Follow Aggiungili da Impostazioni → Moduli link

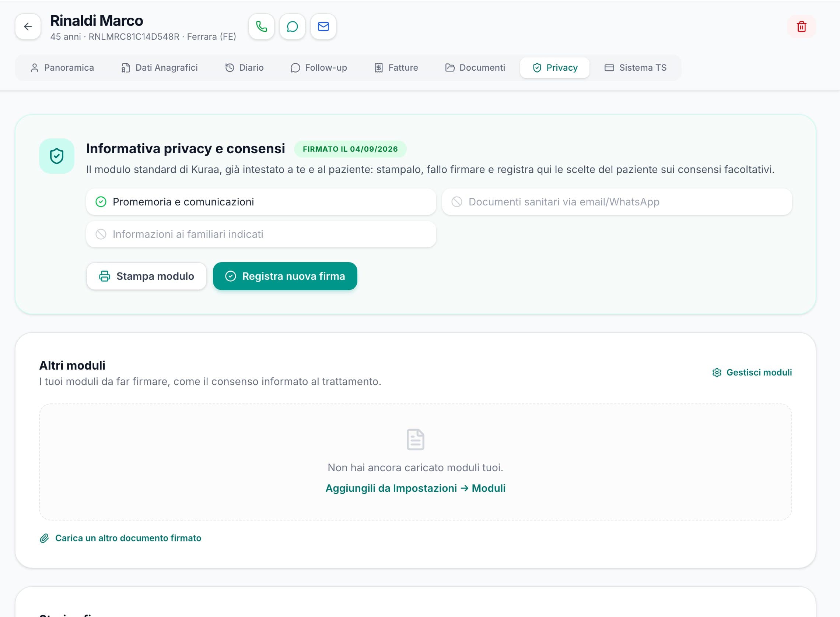tap(415, 488)
